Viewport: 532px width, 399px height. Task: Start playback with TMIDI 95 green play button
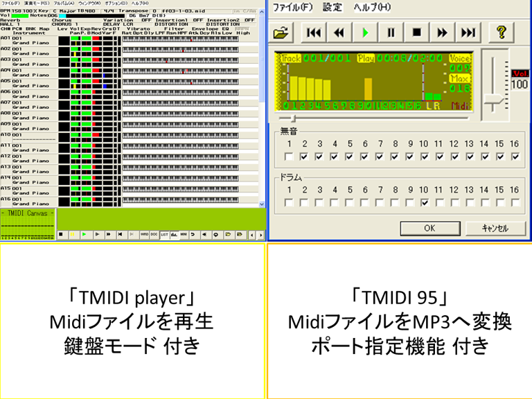[x=365, y=33]
